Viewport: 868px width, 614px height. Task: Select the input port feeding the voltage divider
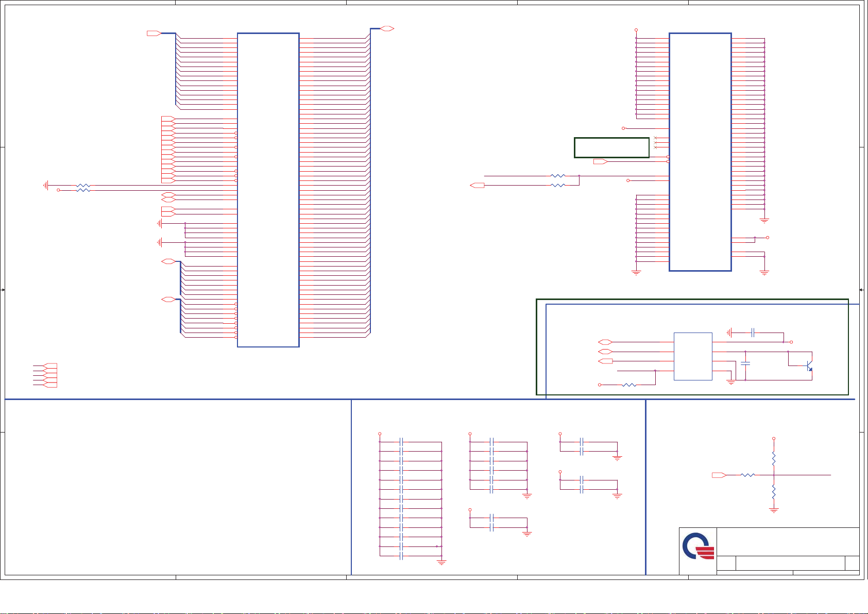click(719, 475)
